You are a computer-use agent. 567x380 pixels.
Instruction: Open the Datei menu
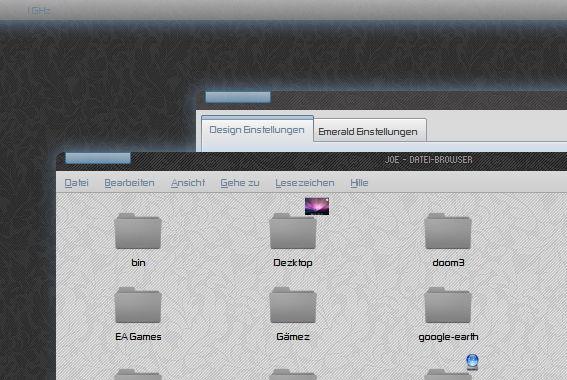click(x=76, y=183)
